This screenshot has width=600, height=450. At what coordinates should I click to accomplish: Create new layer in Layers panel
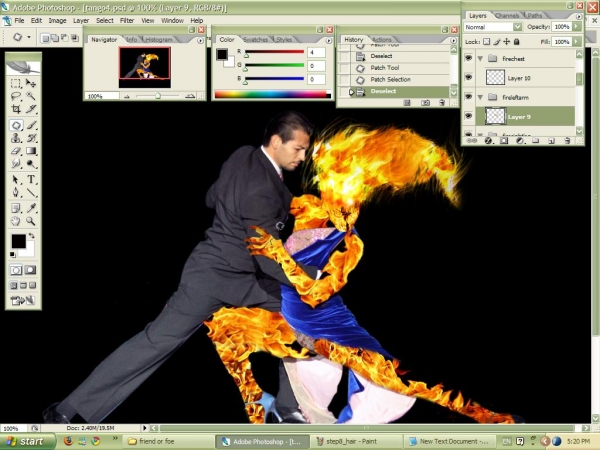(x=551, y=141)
